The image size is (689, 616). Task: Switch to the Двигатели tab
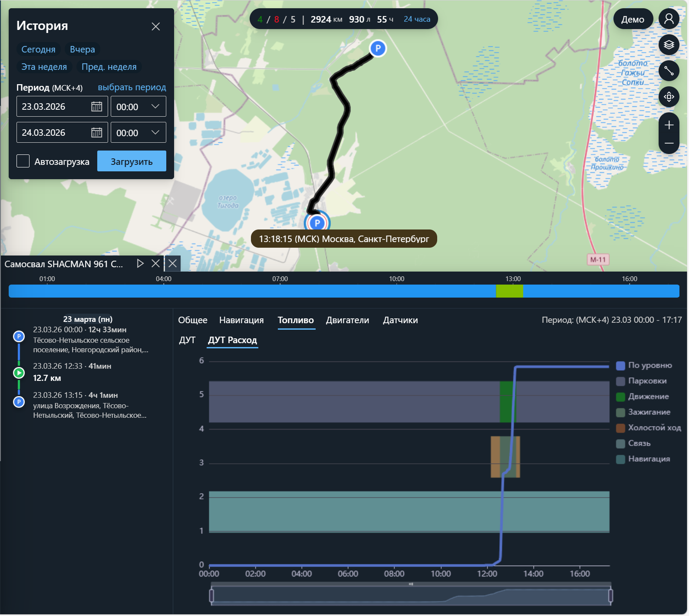(347, 320)
